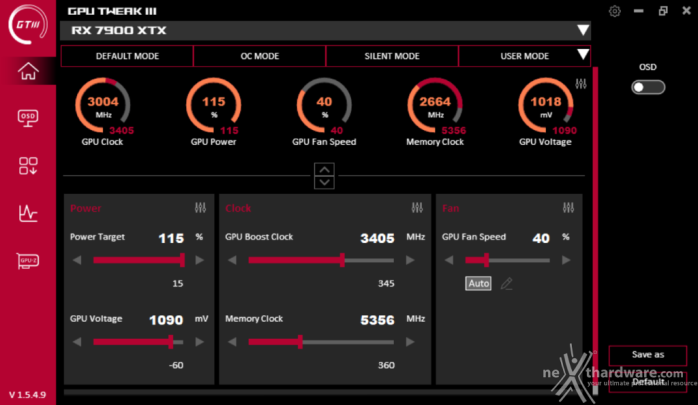Restore down the GPU Tweak III window

click(663, 11)
